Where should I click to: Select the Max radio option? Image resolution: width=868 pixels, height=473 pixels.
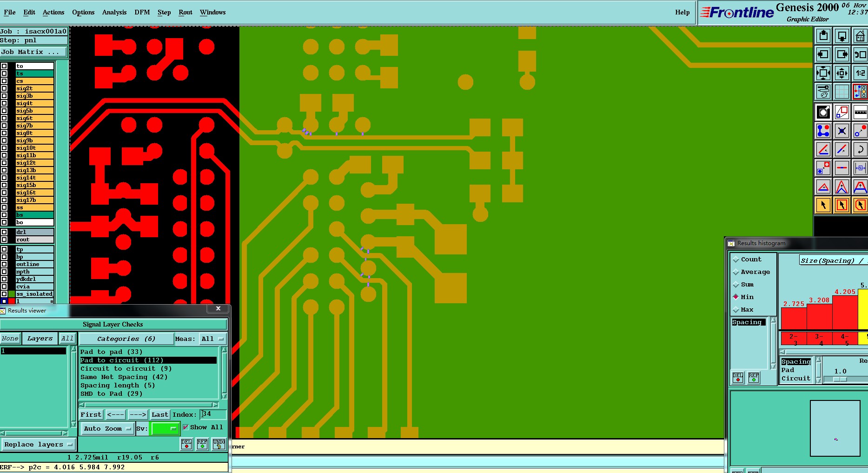click(736, 310)
